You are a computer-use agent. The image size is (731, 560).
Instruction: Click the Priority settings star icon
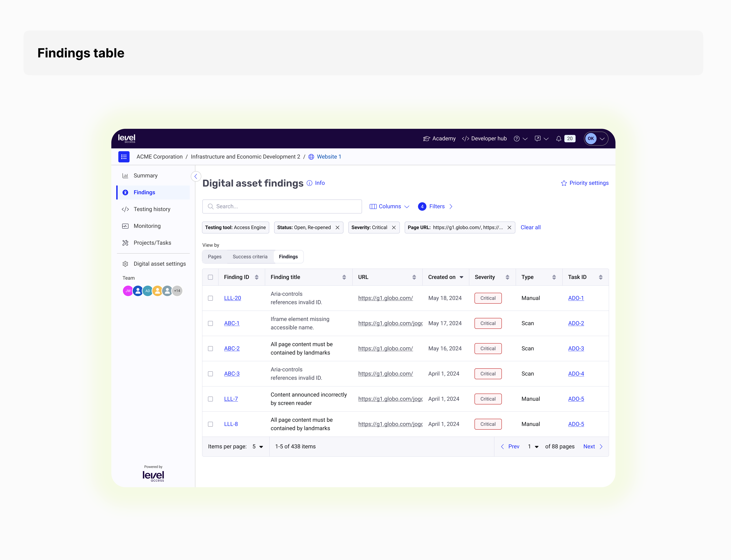click(x=564, y=183)
